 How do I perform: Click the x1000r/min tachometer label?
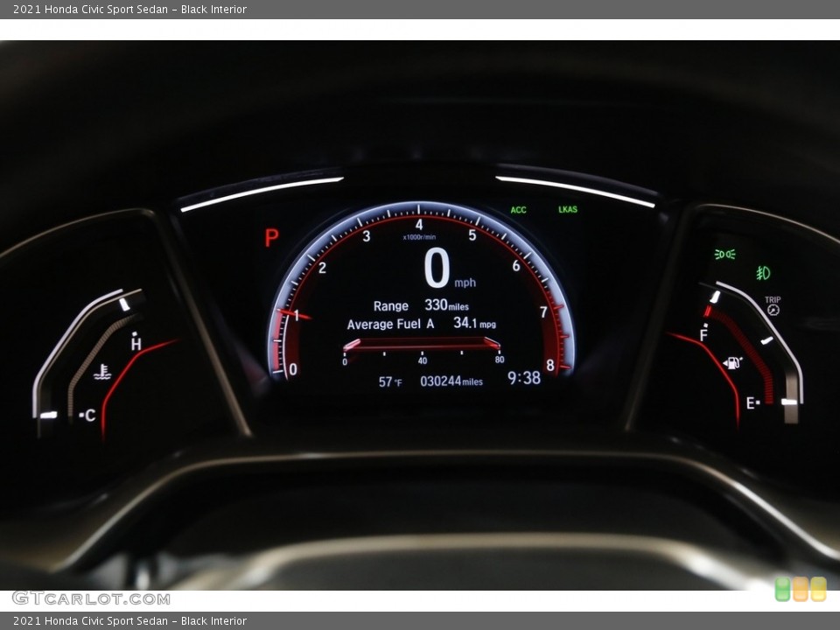(x=419, y=237)
